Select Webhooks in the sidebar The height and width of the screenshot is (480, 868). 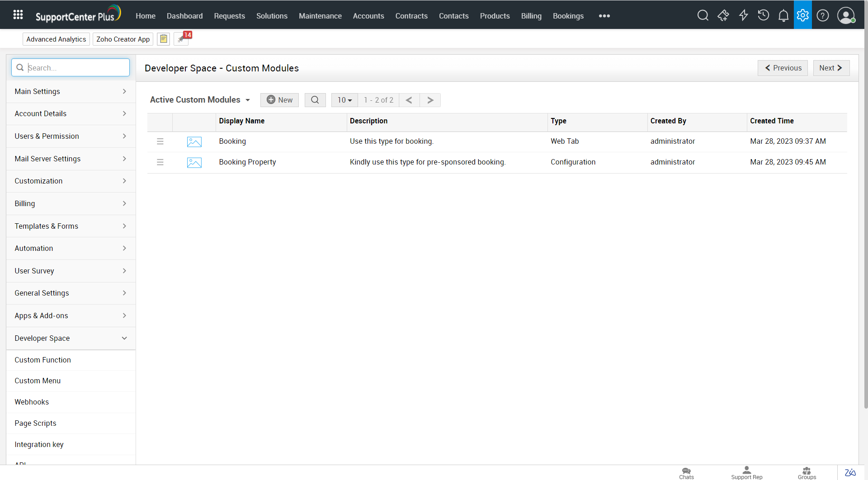click(x=32, y=402)
